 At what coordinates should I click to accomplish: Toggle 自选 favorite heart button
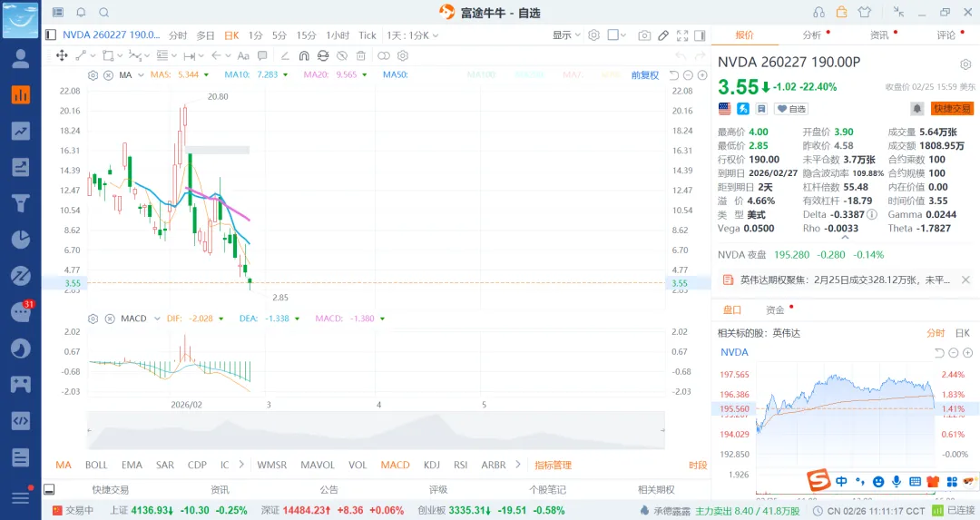[x=792, y=109]
